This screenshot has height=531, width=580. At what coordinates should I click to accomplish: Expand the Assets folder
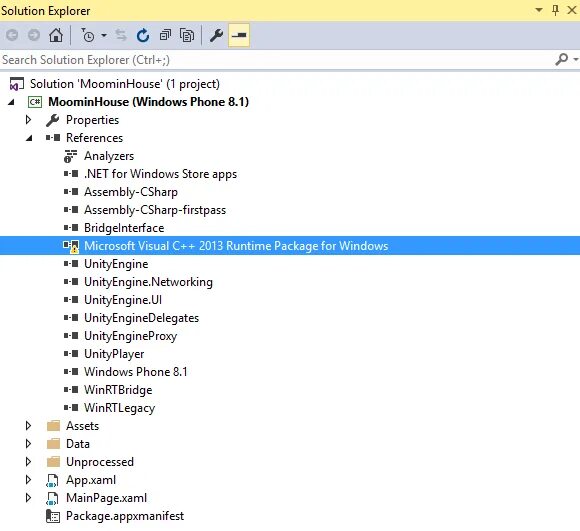(x=28, y=426)
